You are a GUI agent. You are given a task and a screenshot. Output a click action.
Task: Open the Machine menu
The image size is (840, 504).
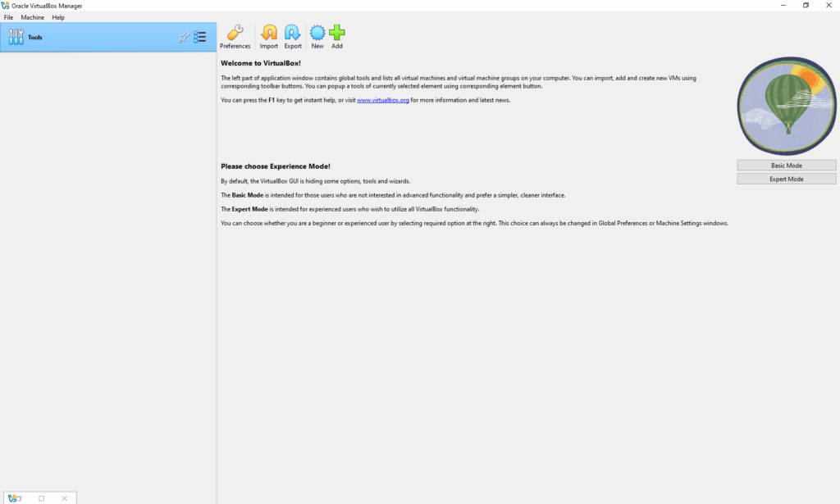click(x=32, y=17)
